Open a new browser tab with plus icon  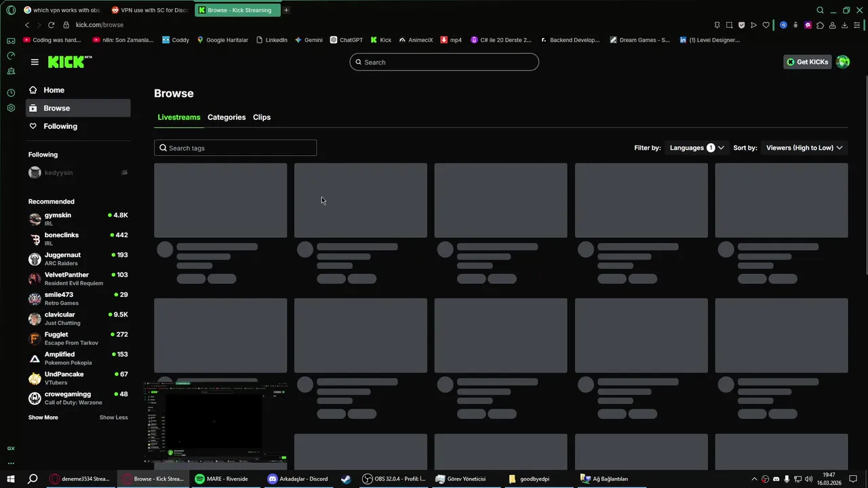point(286,10)
